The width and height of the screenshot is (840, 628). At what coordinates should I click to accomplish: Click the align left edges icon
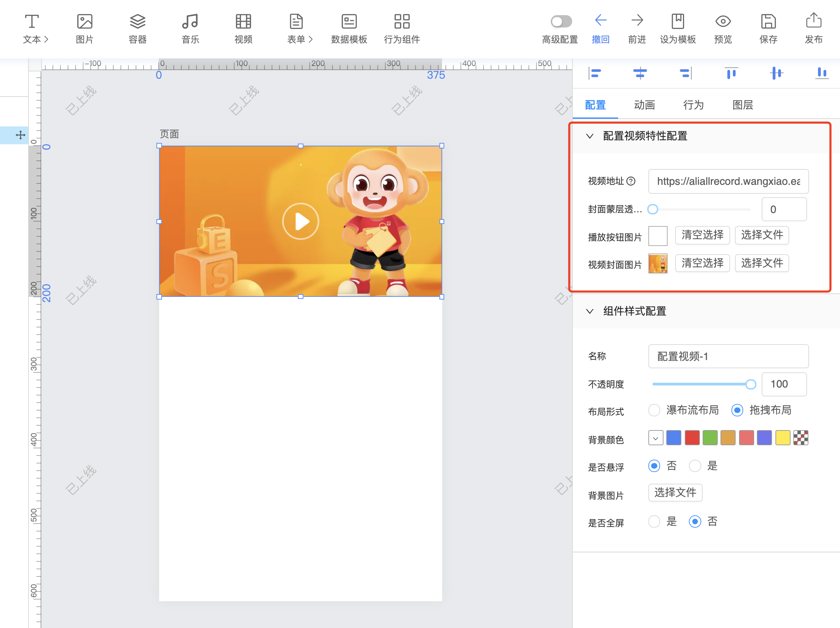click(594, 73)
